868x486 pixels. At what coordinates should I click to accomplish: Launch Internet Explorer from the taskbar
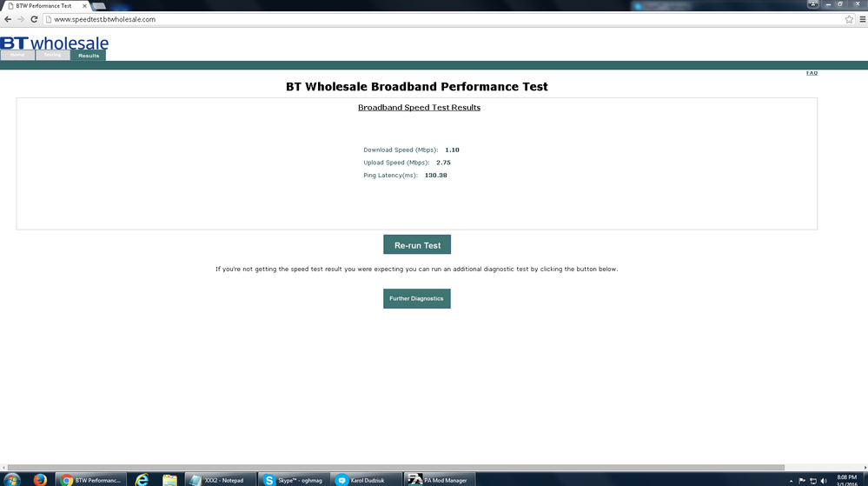(x=142, y=480)
